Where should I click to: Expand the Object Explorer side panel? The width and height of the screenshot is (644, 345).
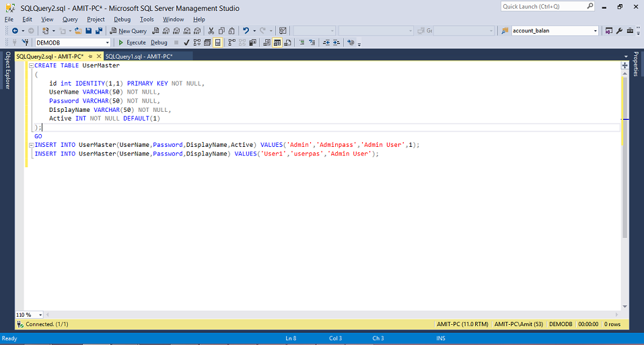pyautogui.click(x=7, y=70)
